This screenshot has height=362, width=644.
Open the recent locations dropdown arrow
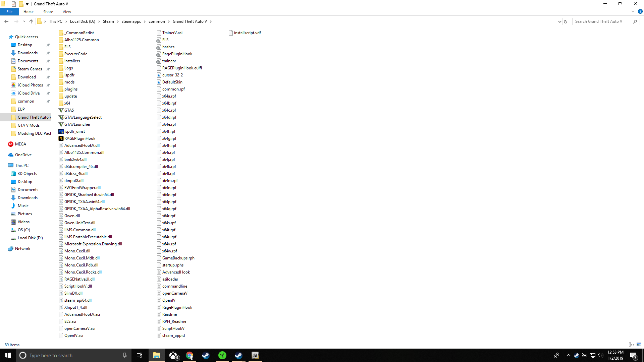[x=24, y=21]
